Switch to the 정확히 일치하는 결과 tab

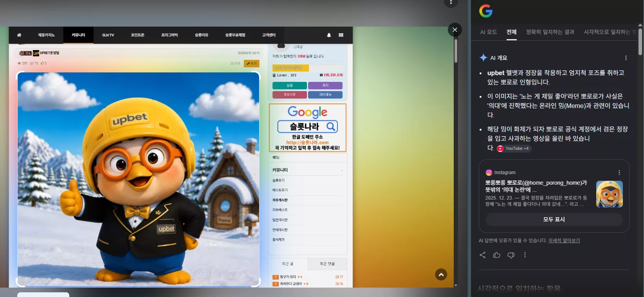550,32
